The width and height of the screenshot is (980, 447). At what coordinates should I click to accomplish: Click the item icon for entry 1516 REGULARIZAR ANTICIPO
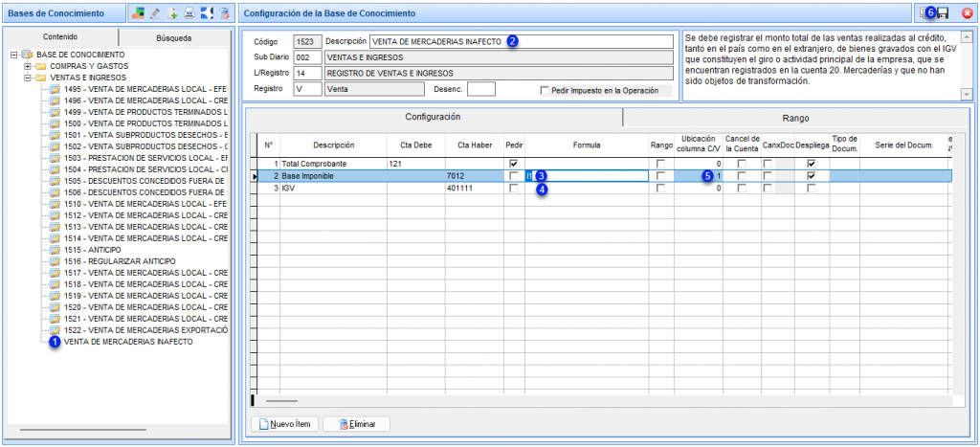[x=55, y=260]
